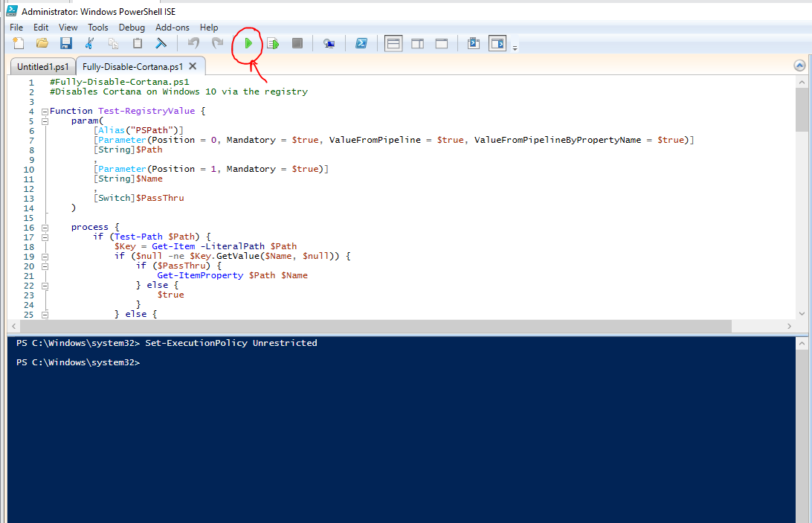Viewport: 812px width, 523px height.
Task: Click [String]$Name on line 11
Action: coord(128,179)
